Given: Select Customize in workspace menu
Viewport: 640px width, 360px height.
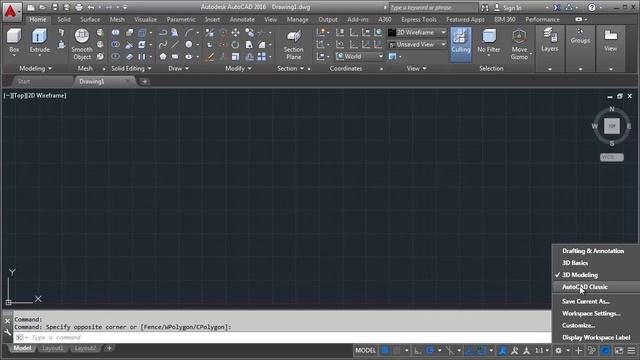Looking at the screenshot, I should click(578, 325).
